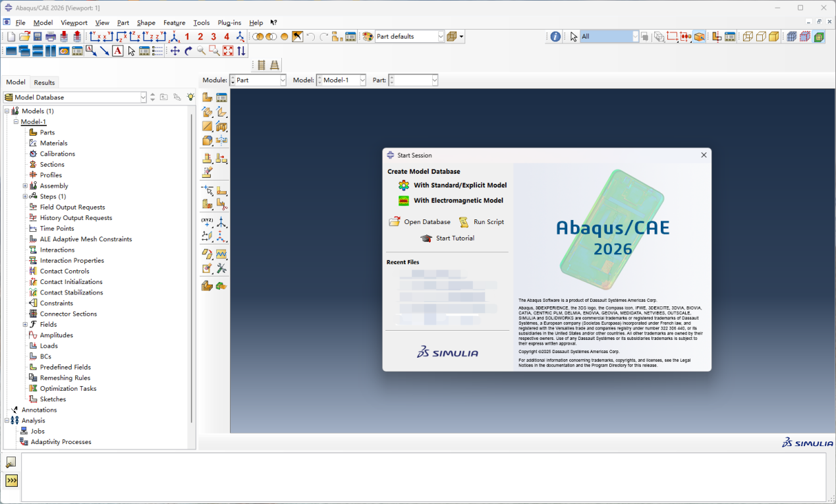Open the File menu
The height and width of the screenshot is (504, 836).
[20, 22]
